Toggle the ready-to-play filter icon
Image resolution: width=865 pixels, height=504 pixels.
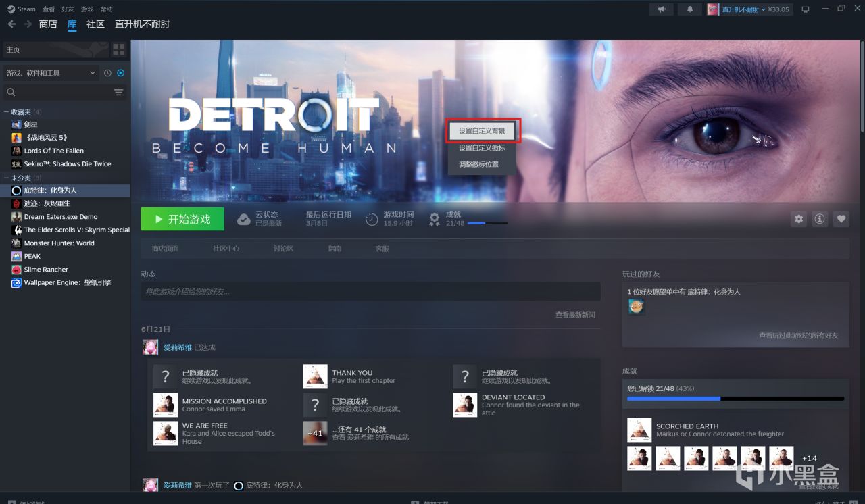tap(121, 73)
